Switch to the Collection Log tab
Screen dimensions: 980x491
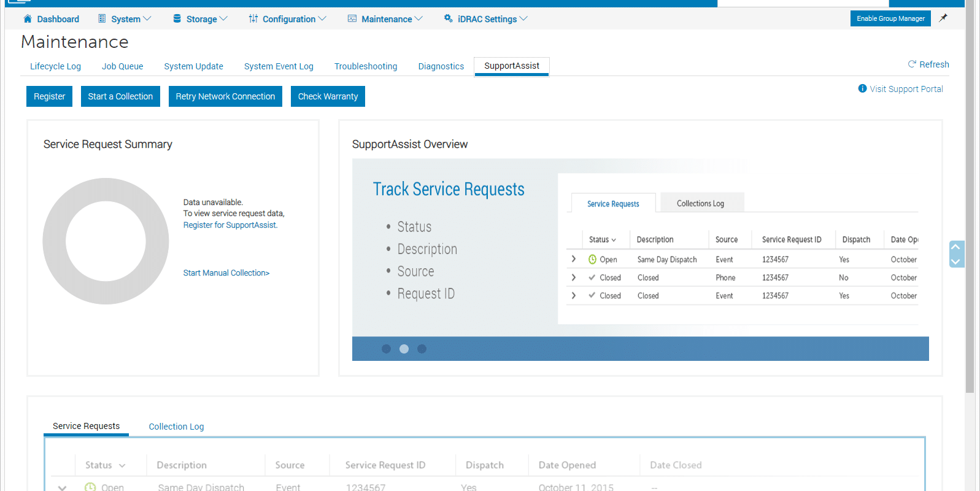[x=176, y=427]
